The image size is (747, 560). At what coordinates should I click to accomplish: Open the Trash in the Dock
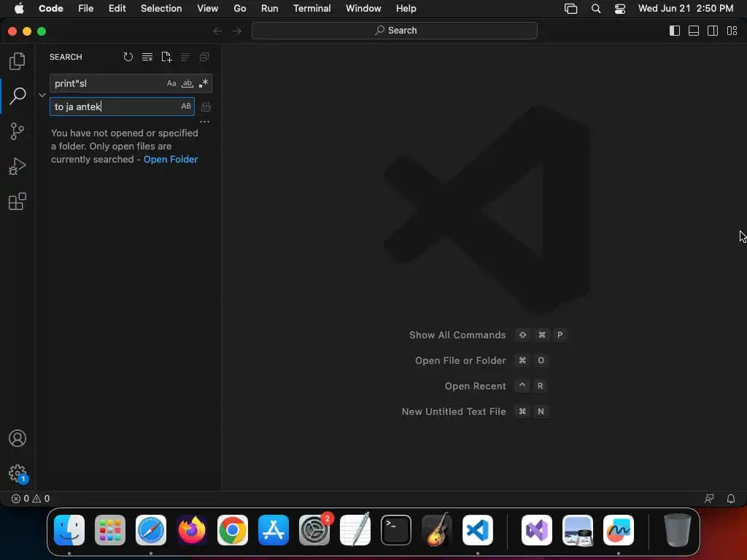(x=677, y=530)
